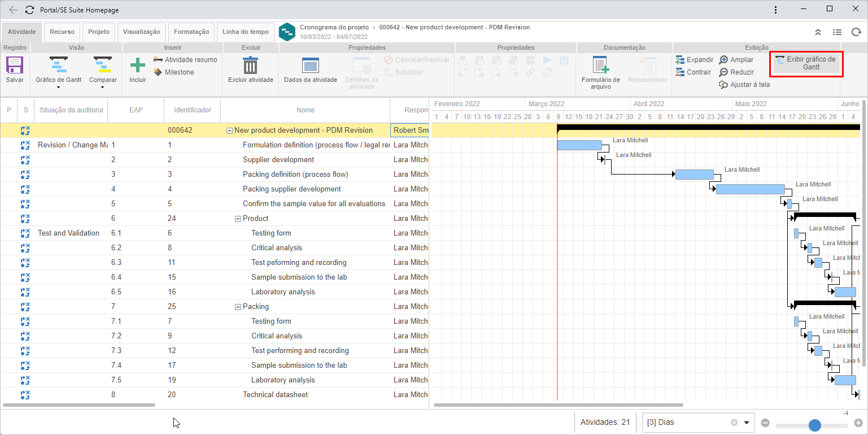Click the green Incluir plus icon

(138, 66)
